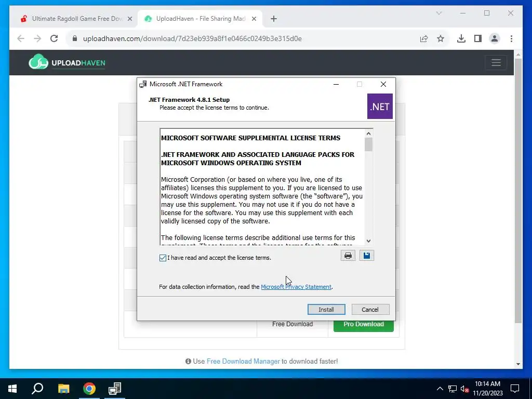Close the UploadHaven tab
532x399 pixels.
tap(254, 19)
